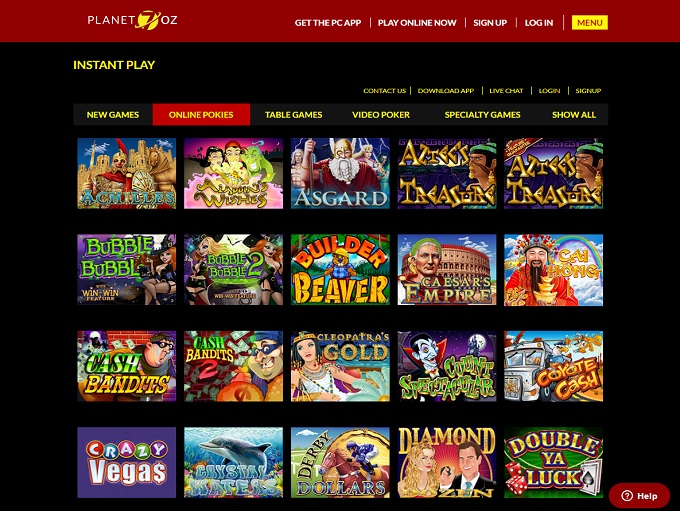The height and width of the screenshot is (511, 680).
Task: Launch the Achilles pokie game
Action: pyautogui.click(x=127, y=174)
